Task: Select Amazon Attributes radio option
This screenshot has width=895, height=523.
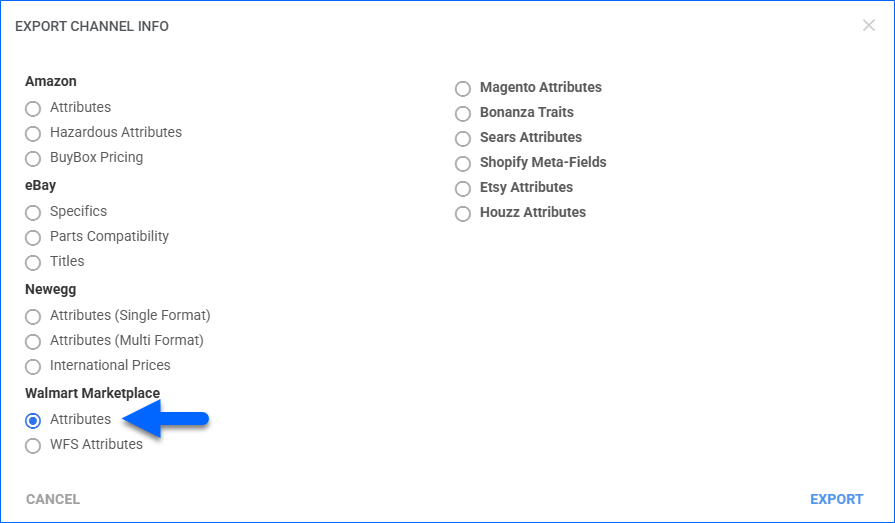Action: (x=33, y=108)
